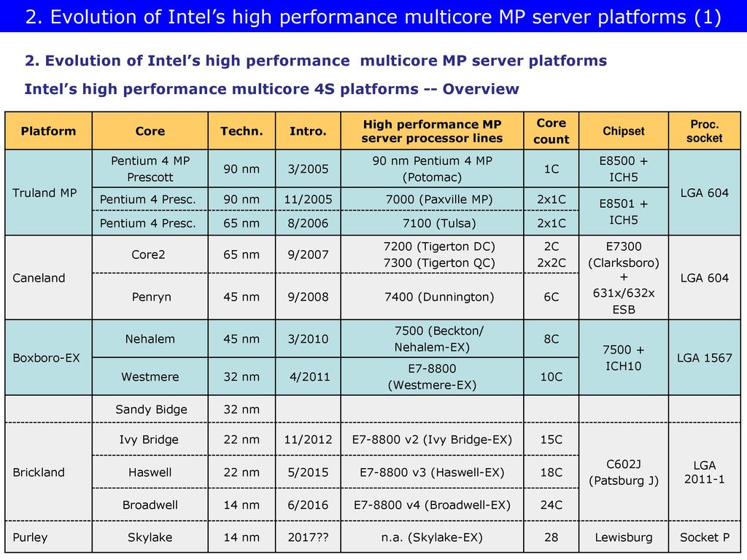Click the 'Platform' column header

click(49, 131)
